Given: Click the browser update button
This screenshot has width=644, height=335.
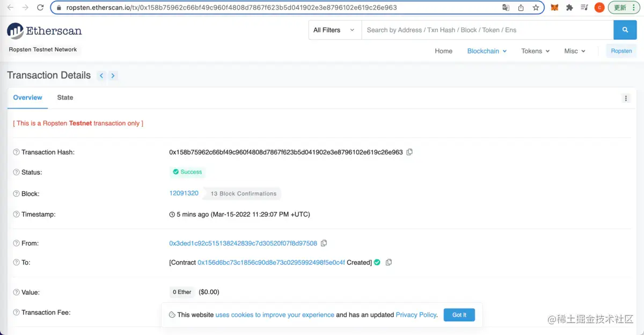Looking at the screenshot, I should [x=624, y=8].
